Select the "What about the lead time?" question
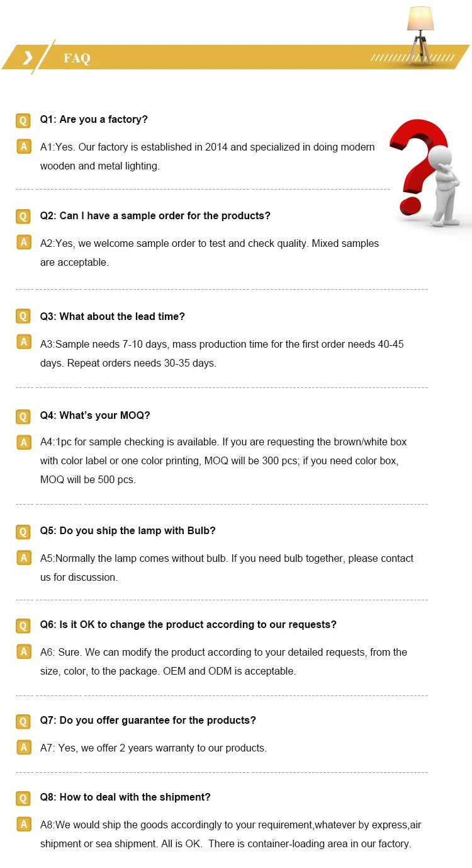The image size is (472, 868). (113, 316)
